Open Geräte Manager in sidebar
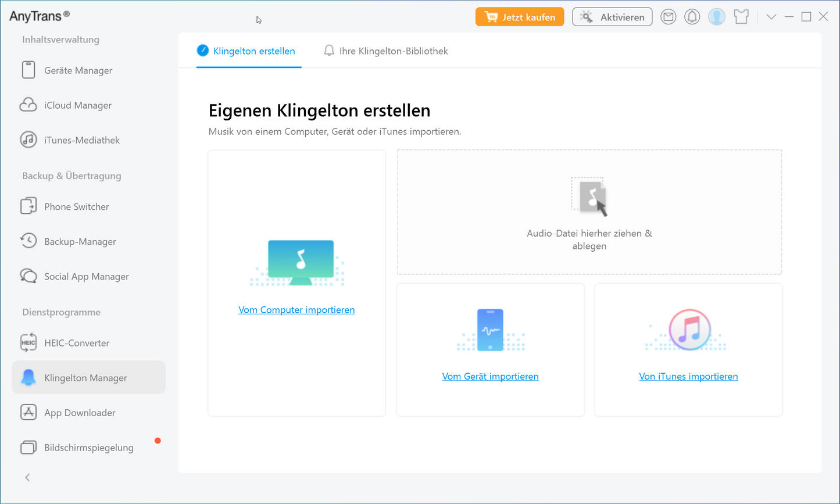The image size is (840, 504). coord(78,70)
